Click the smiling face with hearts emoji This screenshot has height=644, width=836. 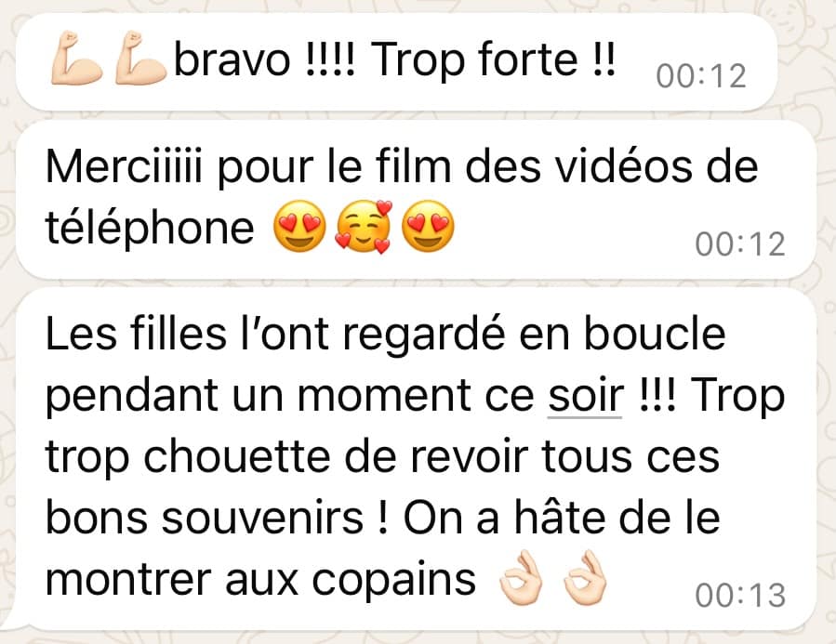point(364,227)
